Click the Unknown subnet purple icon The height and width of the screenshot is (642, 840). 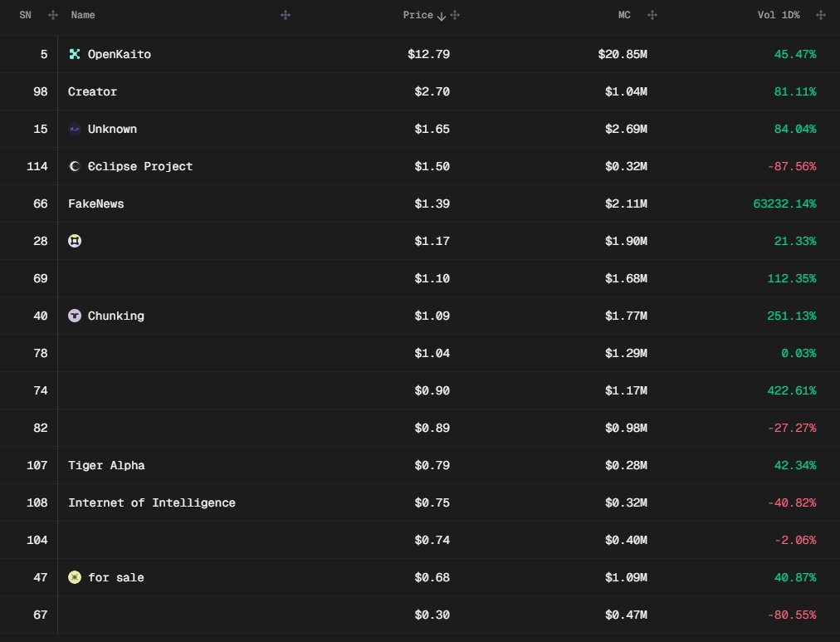75,130
